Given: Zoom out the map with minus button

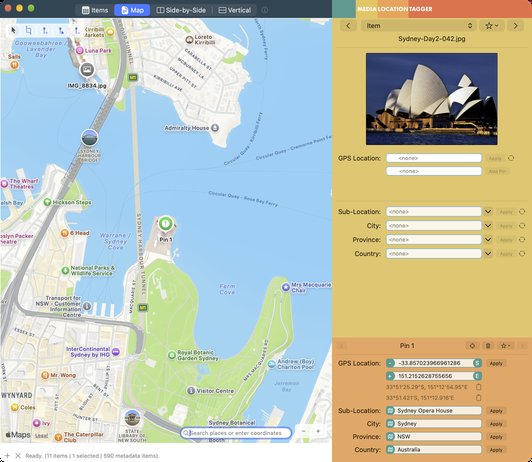Looking at the screenshot, I should pyautogui.click(x=304, y=431).
